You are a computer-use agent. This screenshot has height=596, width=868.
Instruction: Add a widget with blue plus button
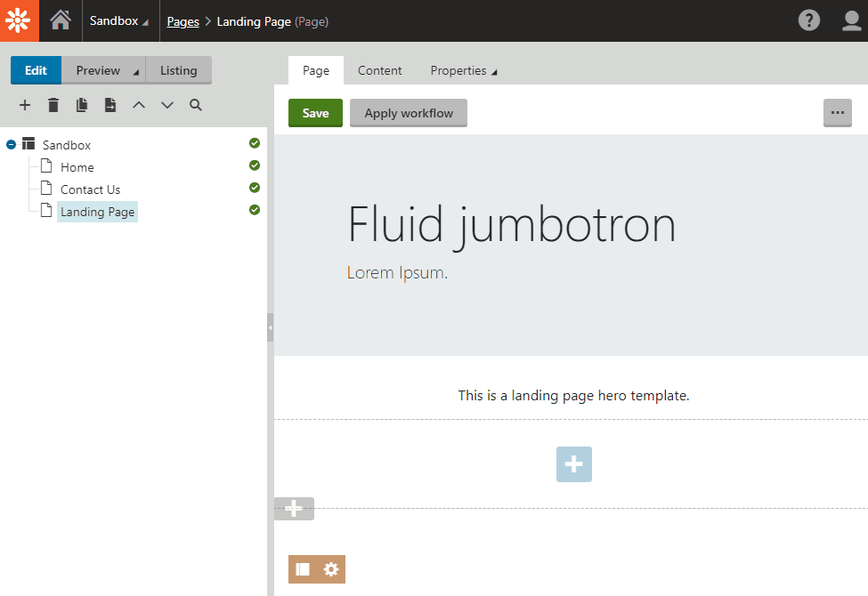tap(574, 464)
